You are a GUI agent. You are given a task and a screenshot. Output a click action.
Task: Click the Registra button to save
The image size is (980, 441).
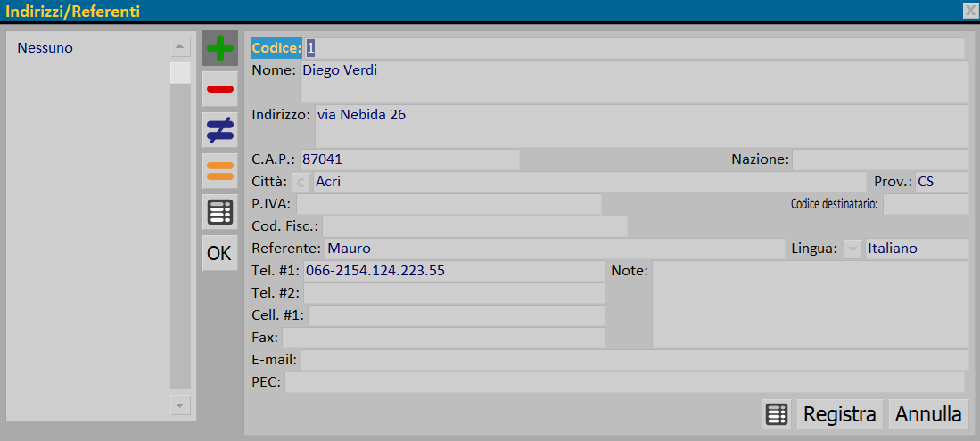coord(839,414)
